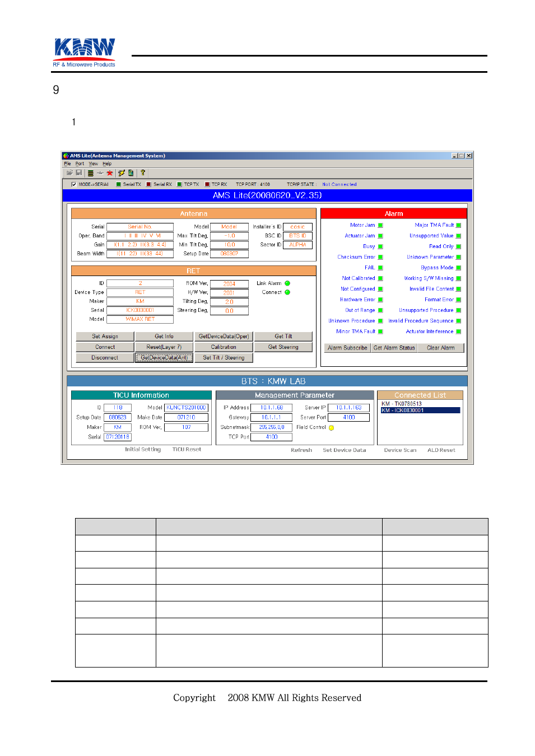The image size is (535, 756).
Task: Click the GetDeviceData(Oper) button
Action: coord(224,337)
